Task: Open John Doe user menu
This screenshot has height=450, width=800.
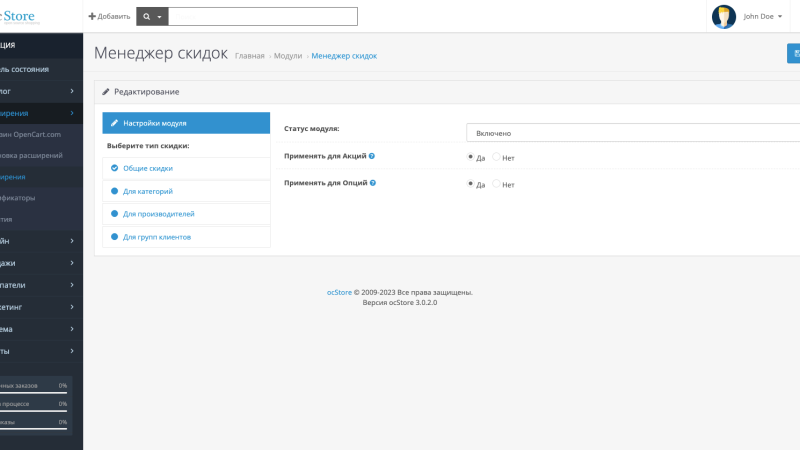Action: [762, 16]
